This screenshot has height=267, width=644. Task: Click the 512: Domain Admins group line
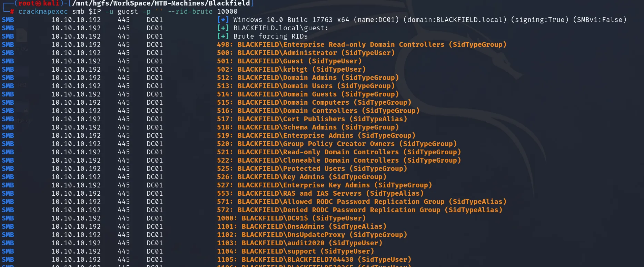[x=308, y=78]
